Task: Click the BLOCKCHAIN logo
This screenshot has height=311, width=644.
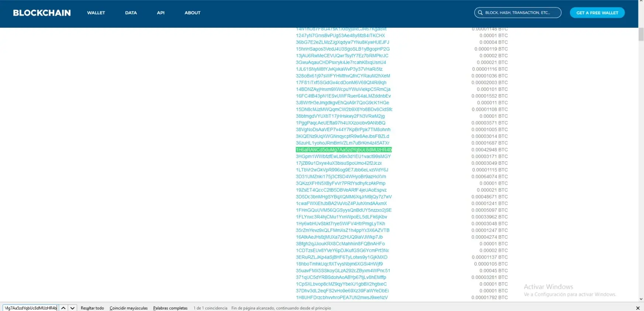Action: click(x=42, y=13)
